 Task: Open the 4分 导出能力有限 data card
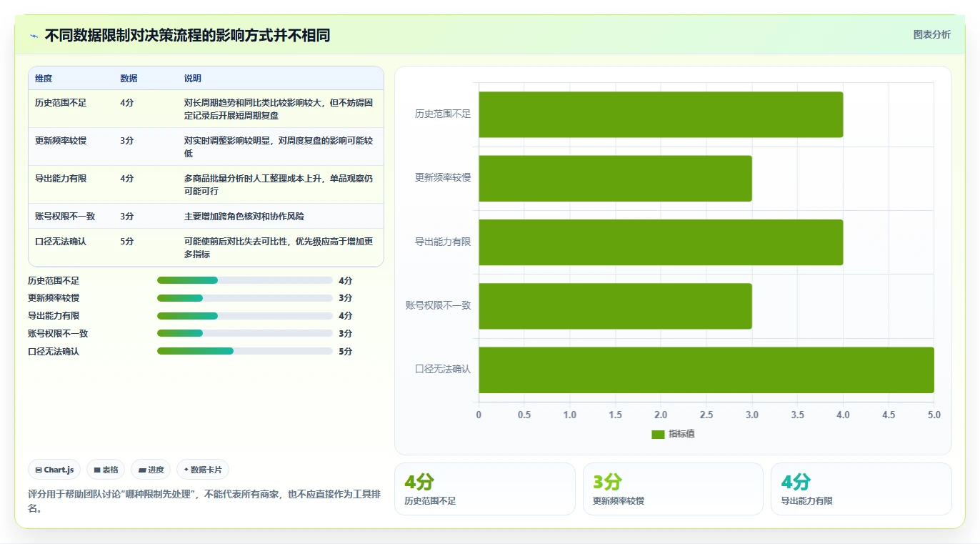(861, 489)
